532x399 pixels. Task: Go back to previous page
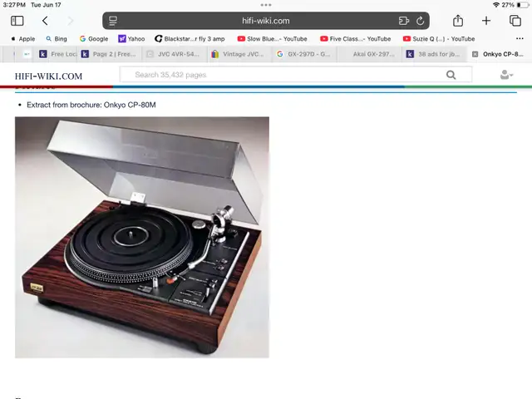pos(45,21)
